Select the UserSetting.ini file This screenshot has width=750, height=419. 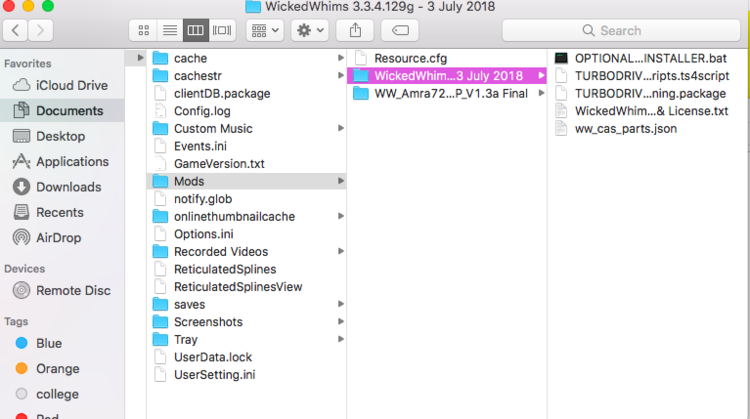[247, 375]
